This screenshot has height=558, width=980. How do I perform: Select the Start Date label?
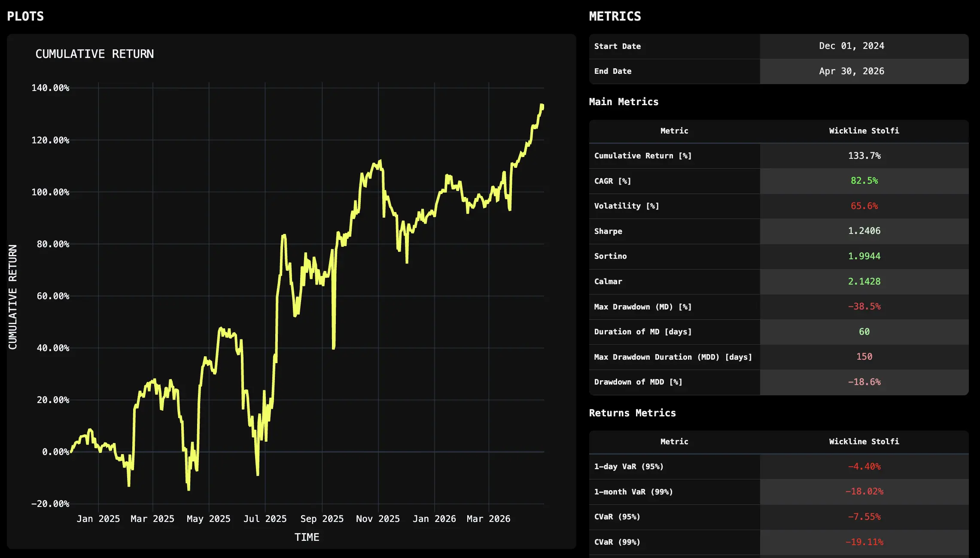(x=618, y=46)
